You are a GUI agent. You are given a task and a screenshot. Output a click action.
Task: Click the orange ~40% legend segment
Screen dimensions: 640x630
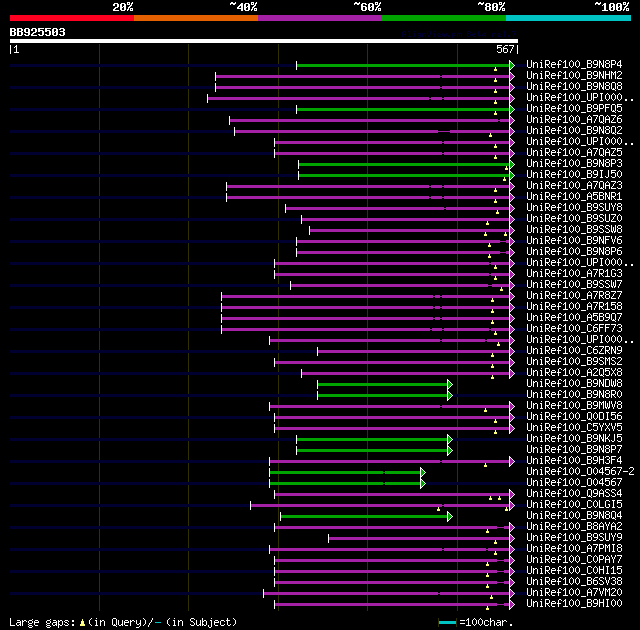[196, 18]
